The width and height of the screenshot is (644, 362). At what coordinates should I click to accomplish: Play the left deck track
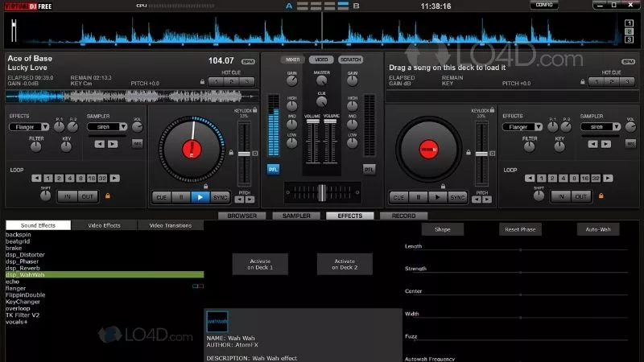[x=200, y=197]
